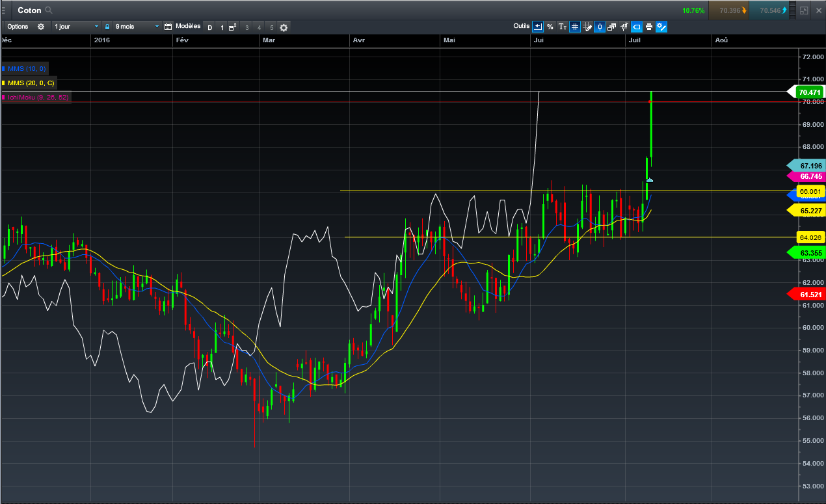
Task: Select the percent scale tool
Action: pos(550,27)
